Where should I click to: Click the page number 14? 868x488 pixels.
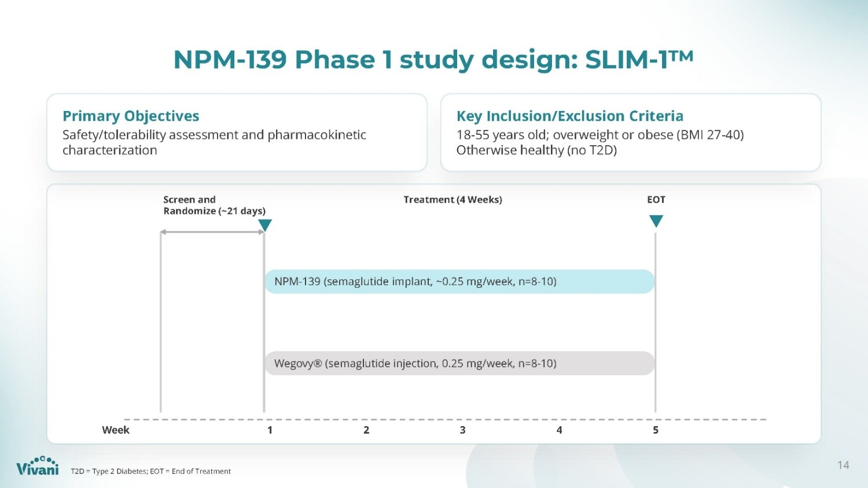point(843,465)
